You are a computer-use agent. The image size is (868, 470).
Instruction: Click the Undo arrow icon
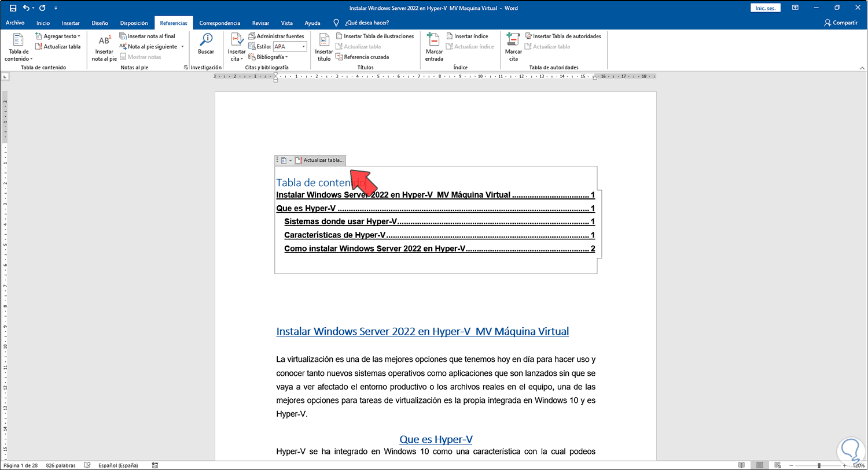(26, 8)
